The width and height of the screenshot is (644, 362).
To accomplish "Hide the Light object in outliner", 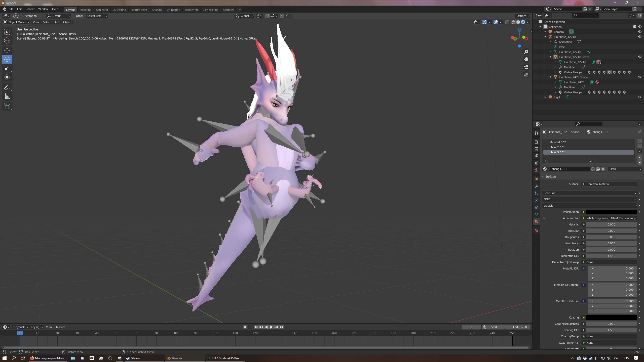I will [x=639, y=97].
